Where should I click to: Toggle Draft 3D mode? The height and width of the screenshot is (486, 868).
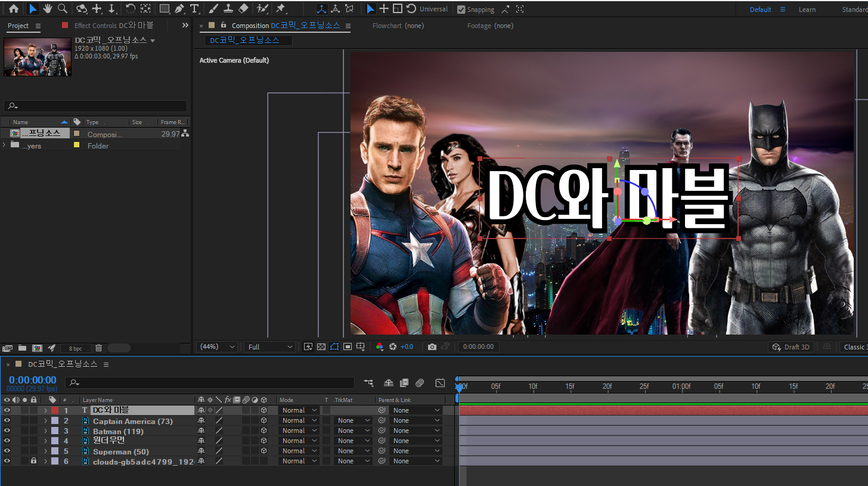pos(791,346)
